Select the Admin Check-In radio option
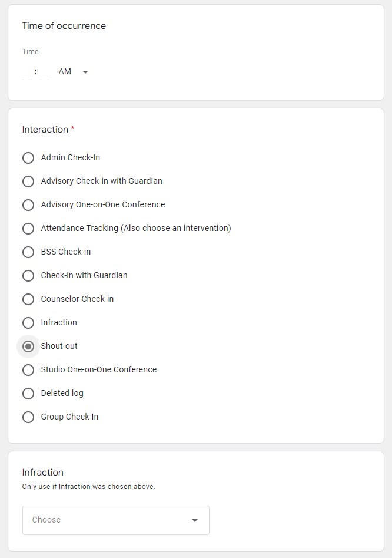 28,158
